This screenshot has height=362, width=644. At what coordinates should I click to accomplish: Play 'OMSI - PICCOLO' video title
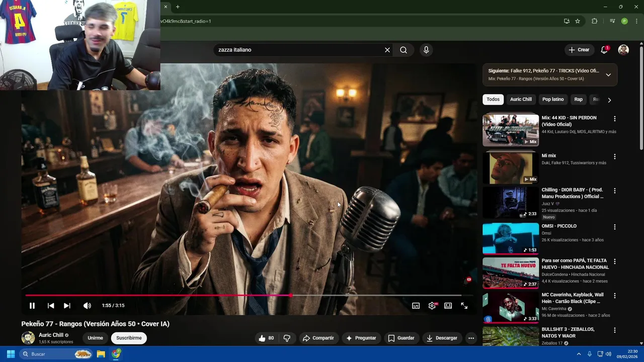point(559,226)
